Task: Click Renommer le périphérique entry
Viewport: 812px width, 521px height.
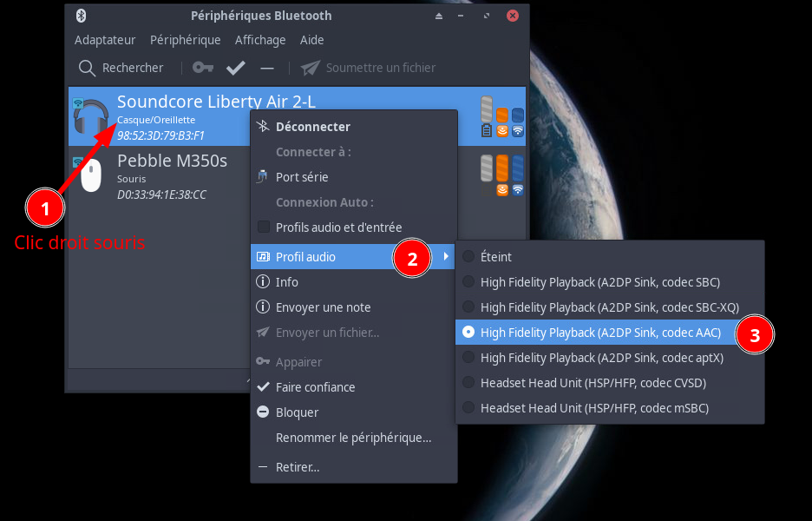Action: pyautogui.click(x=353, y=438)
